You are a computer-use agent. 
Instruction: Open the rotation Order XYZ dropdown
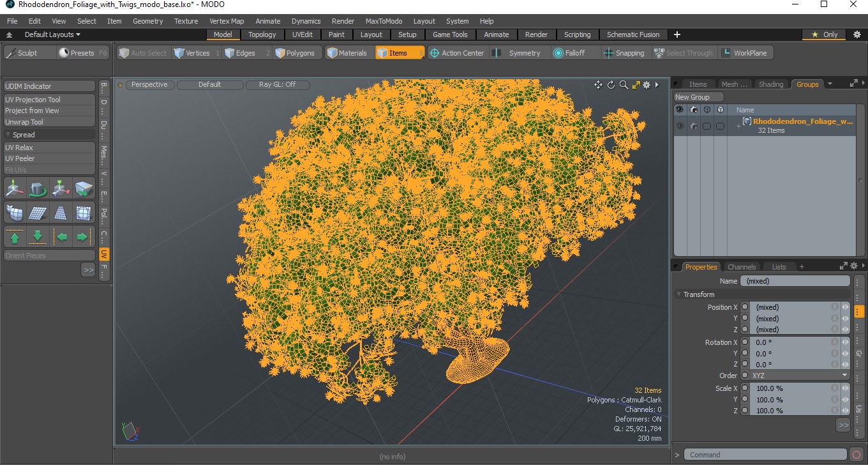800,376
